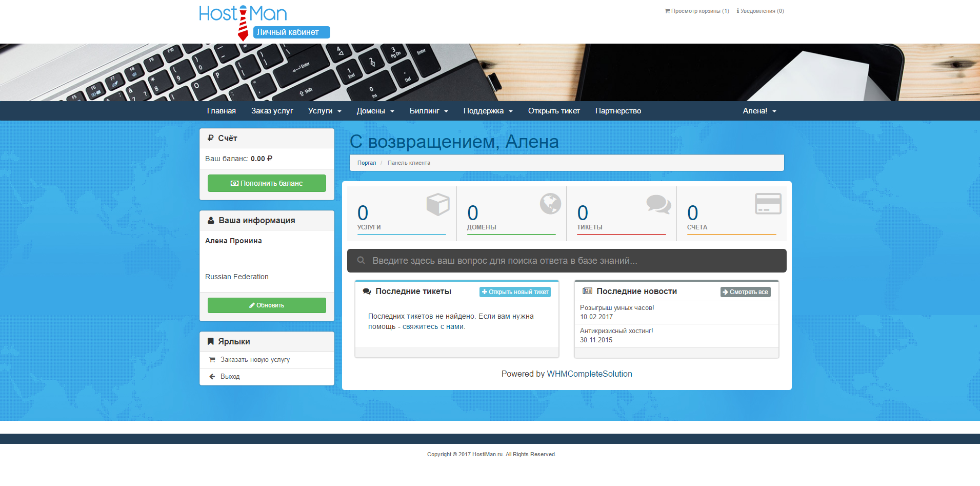
Task: Click the newspaper icon beside Последние новости
Action: 587,291
